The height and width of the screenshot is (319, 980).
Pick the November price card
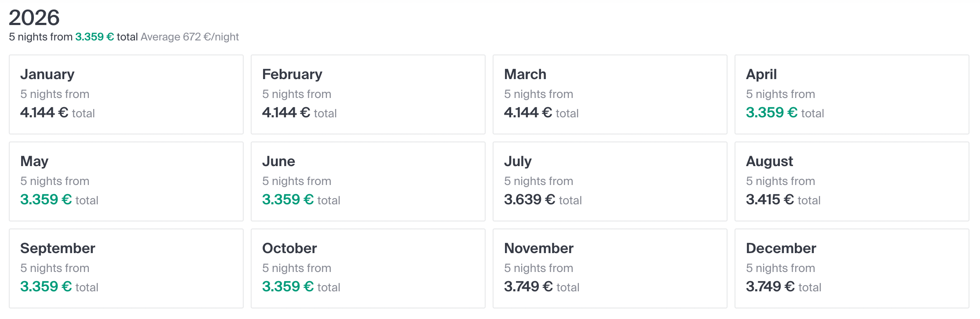pyautogui.click(x=610, y=268)
